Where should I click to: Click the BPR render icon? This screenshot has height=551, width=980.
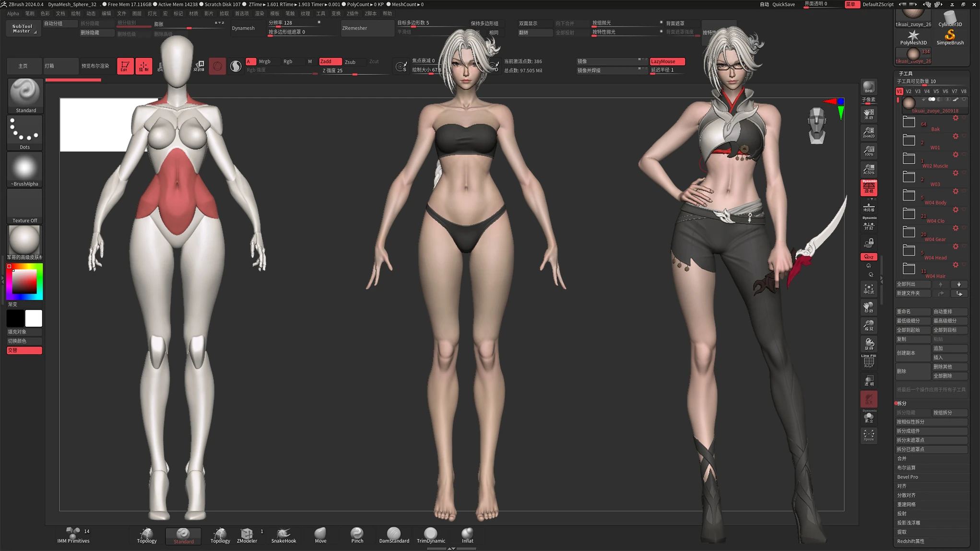869,88
